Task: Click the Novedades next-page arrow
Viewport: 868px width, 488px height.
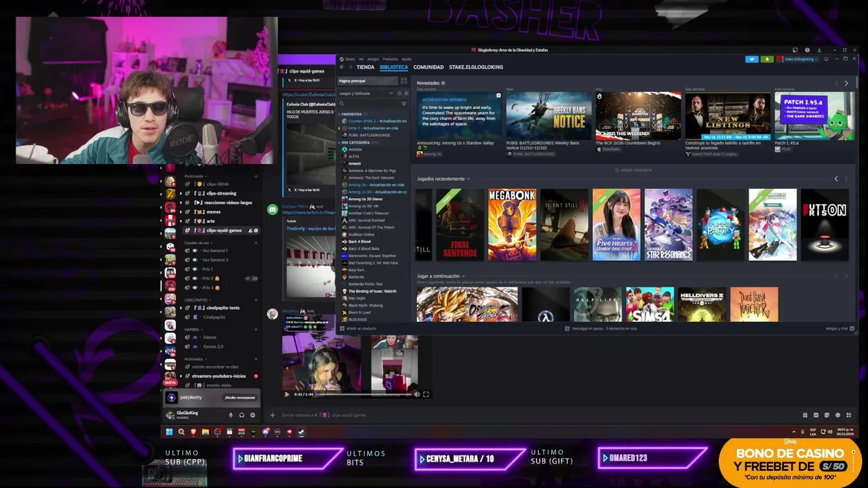Action: click(846, 83)
